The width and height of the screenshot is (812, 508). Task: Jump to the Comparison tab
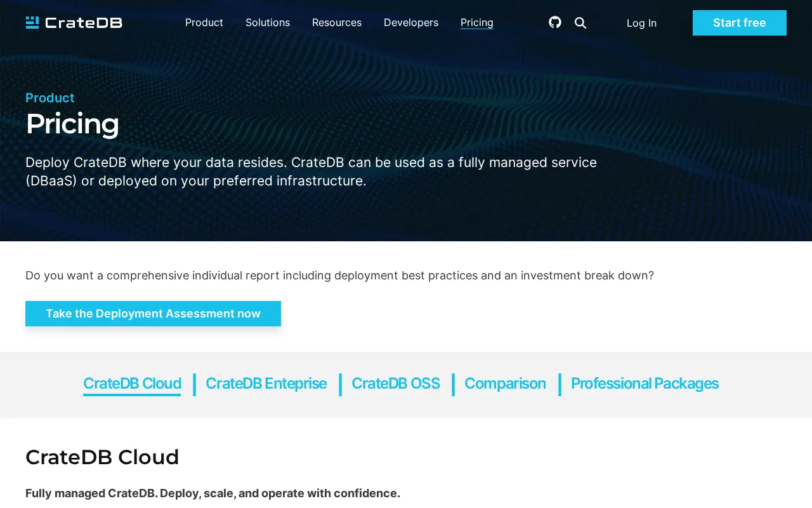click(x=505, y=384)
